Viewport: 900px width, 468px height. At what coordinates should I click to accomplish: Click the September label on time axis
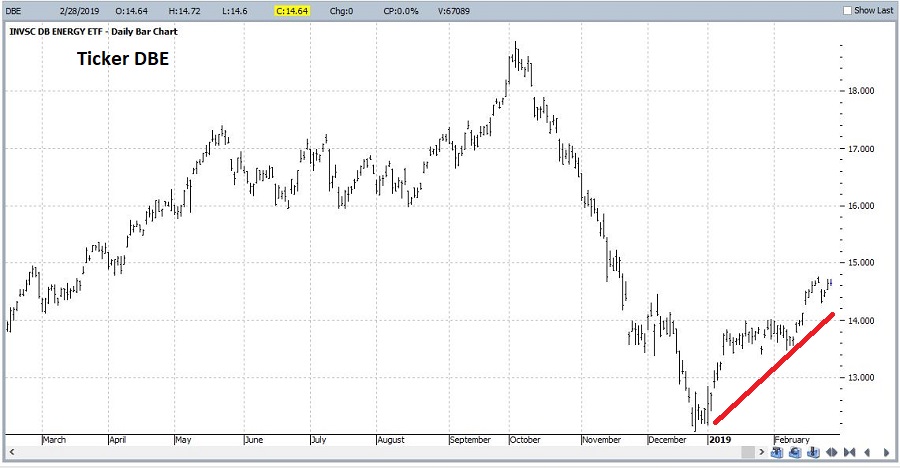point(470,440)
